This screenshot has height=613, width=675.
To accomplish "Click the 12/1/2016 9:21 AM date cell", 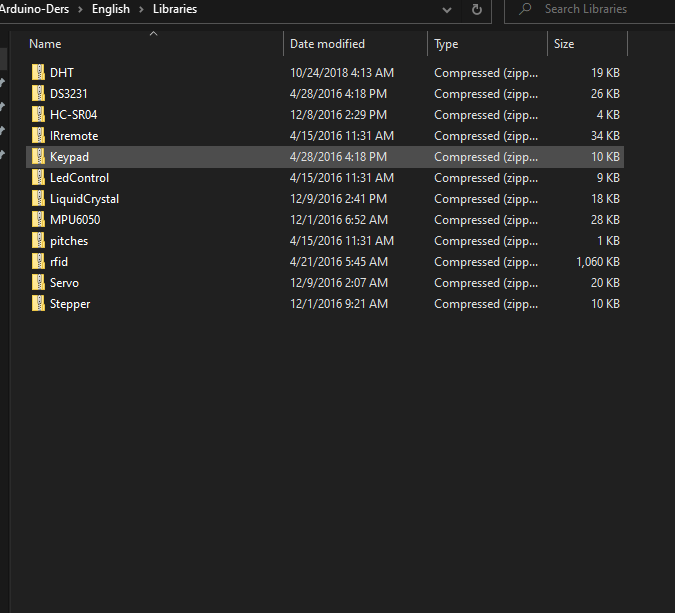I will 339,303.
